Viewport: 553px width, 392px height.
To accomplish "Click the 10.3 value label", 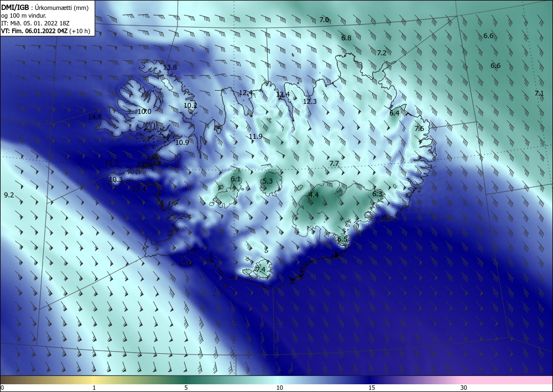I will point(116,180).
